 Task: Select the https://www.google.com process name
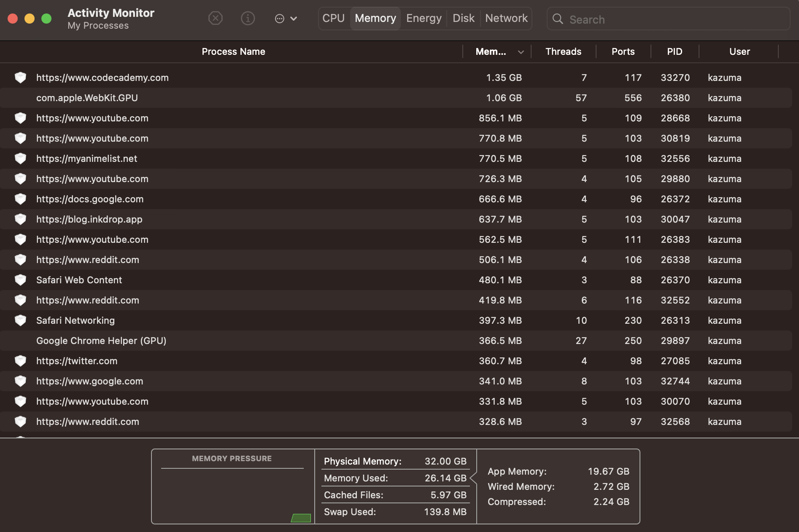tap(89, 381)
